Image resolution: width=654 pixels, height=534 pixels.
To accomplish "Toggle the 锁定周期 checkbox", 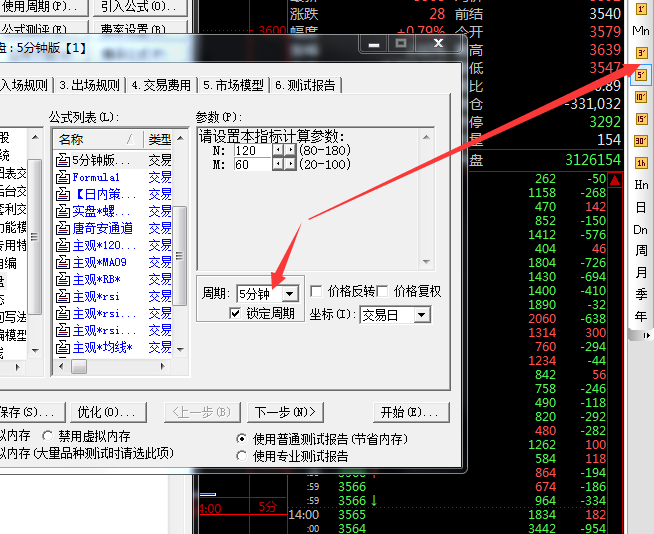I will [x=235, y=313].
